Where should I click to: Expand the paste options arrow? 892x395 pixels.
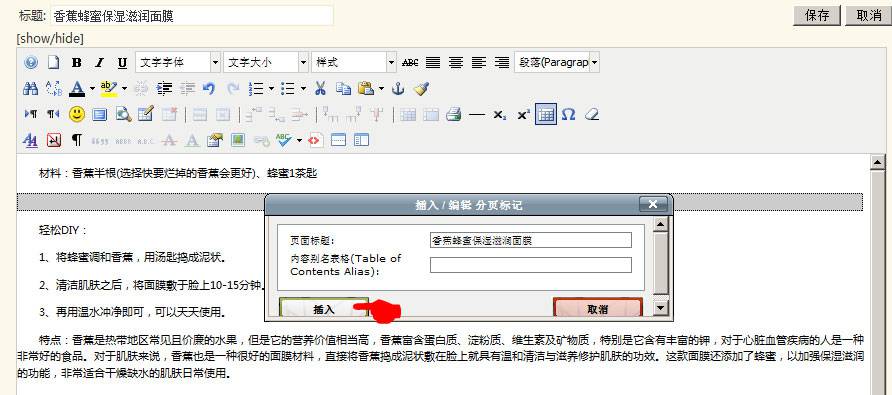tap(381, 89)
